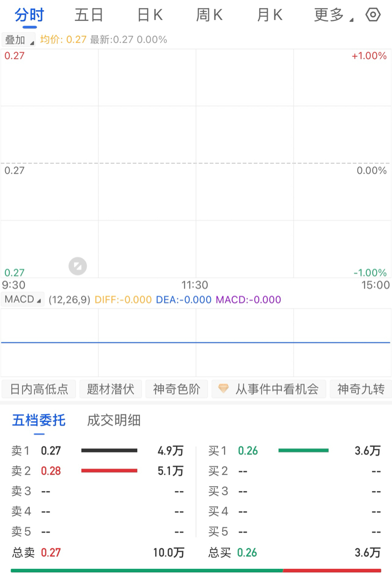The image size is (392, 578).
Task: Click the diamond icon beside 从事件中看机会
Action: pyautogui.click(x=223, y=389)
